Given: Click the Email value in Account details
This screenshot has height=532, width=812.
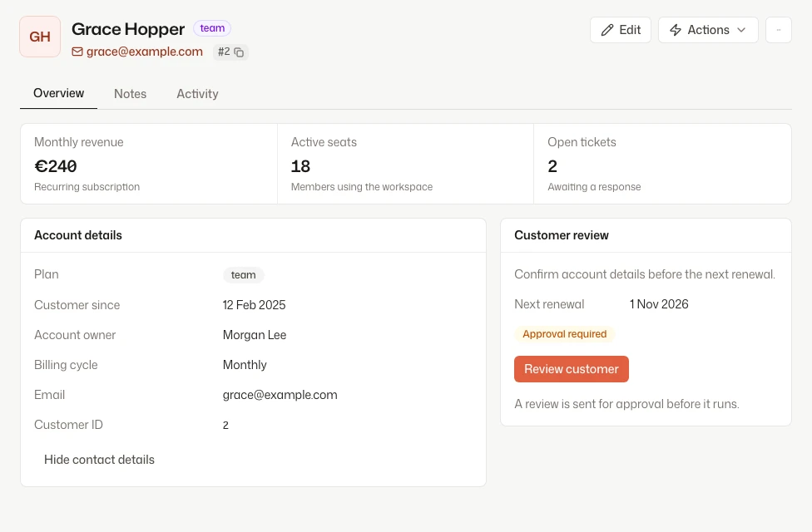Looking at the screenshot, I should [280, 395].
